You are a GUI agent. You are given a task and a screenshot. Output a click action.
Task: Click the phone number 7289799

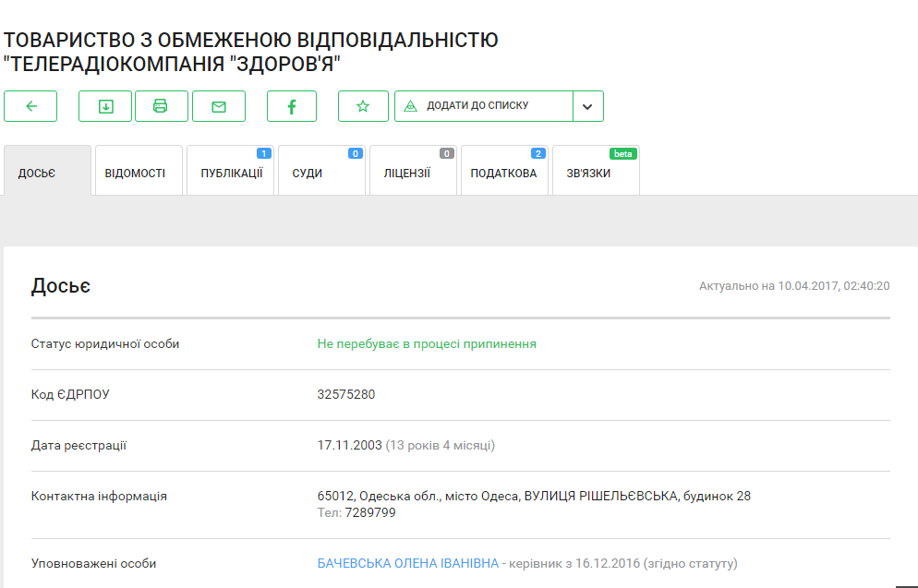point(370,512)
